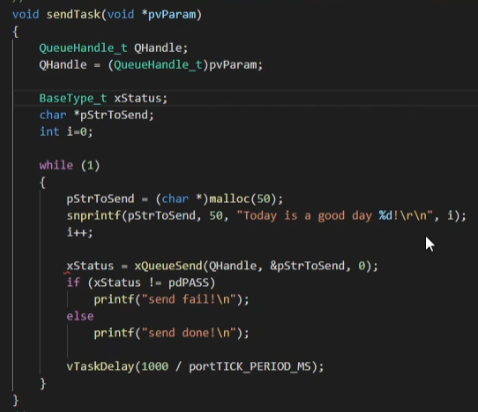
Task: Click the QHandle variable in cast assignment
Action: [x=63, y=65]
